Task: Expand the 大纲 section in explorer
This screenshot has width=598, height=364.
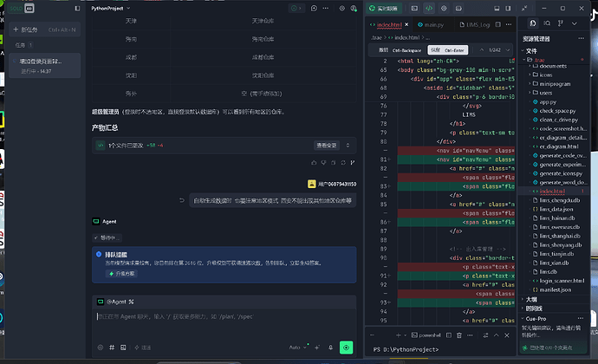Action: coord(531,300)
